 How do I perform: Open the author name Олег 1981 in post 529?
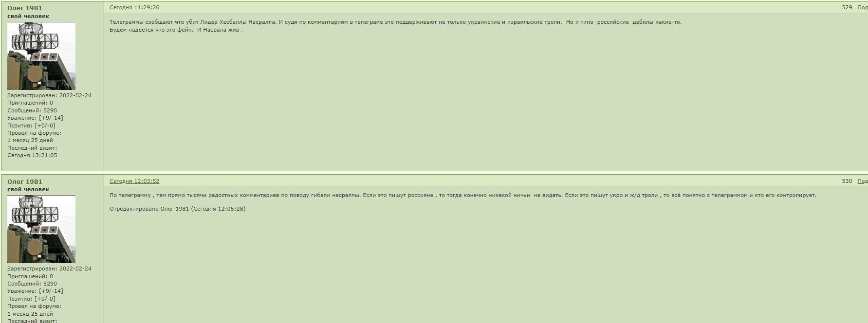(25, 8)
